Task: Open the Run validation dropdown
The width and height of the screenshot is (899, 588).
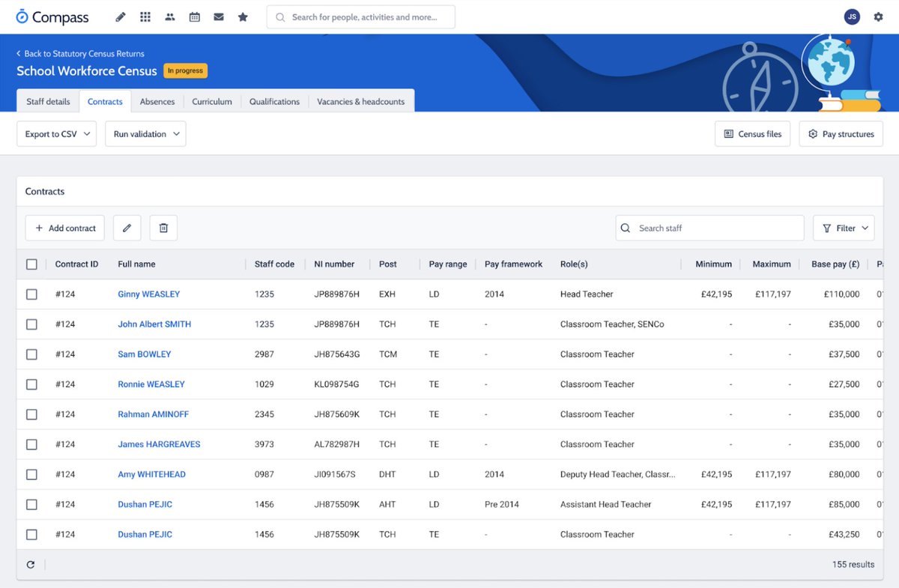Action: click(145, 133)
